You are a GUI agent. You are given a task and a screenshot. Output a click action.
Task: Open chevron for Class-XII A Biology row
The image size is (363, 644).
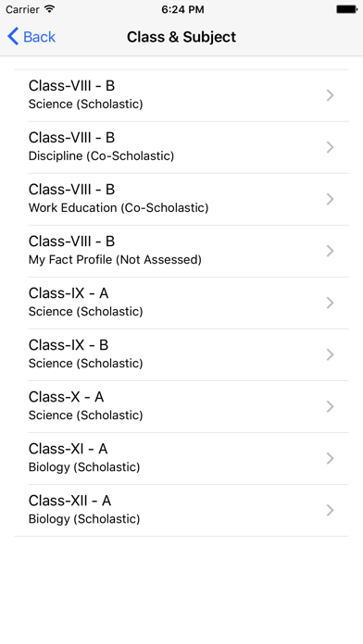[330, 510]
